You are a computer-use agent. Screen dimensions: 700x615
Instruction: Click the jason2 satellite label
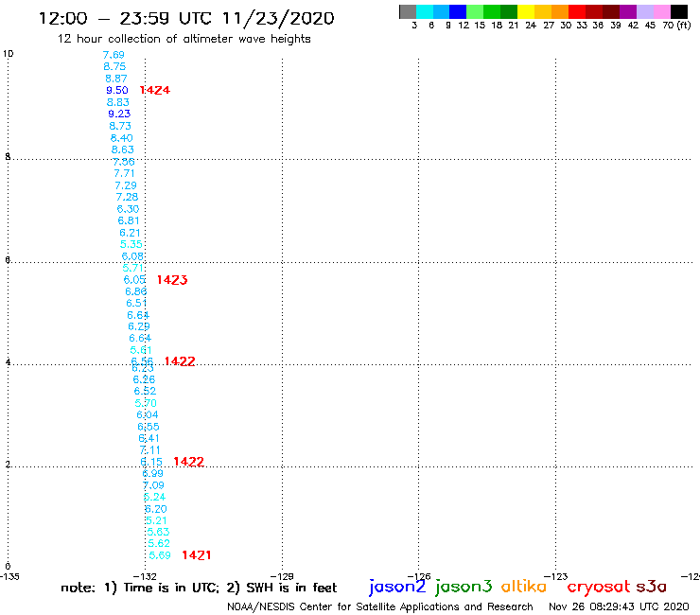[397, 587]
